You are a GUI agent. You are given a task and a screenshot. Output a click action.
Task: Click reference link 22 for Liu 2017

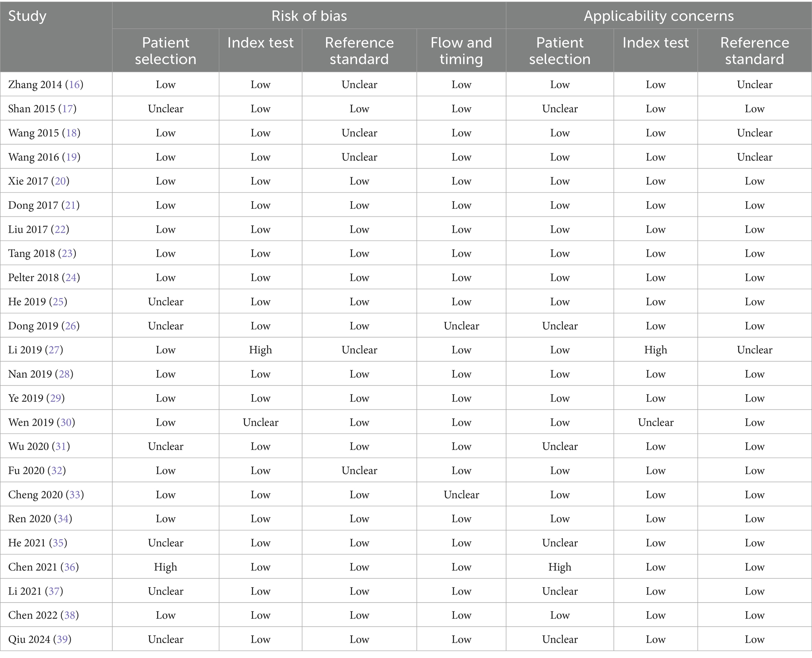60,229
